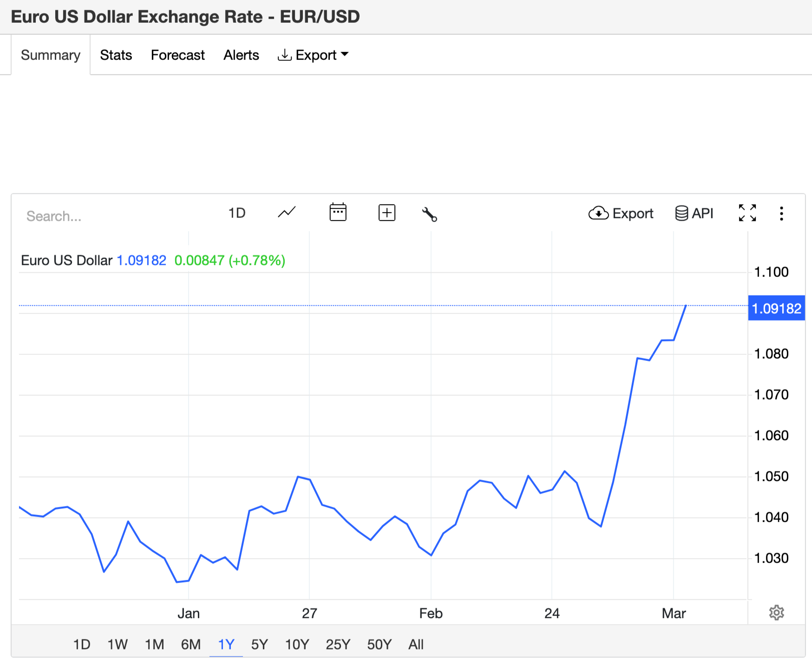Click the cloud Export button in chart toolbar
This screenshot has width=812, height=661.
tap(621, 213)
